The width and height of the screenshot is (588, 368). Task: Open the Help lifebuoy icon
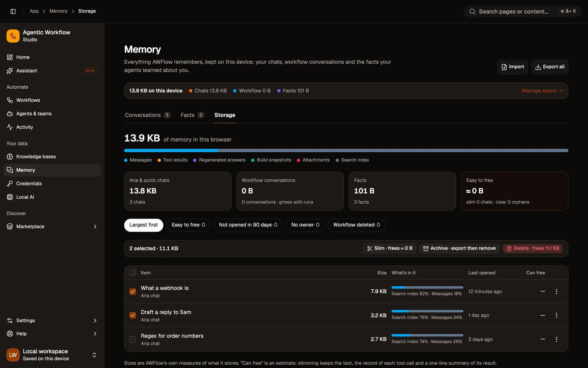10,334
